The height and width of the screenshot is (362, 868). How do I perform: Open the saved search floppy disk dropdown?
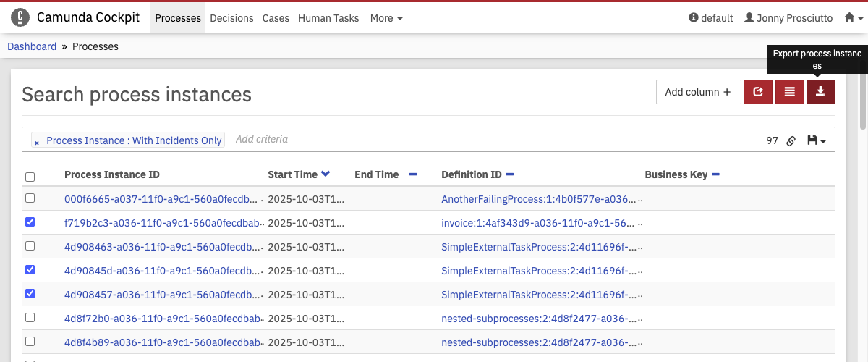[x=816, y=140]
